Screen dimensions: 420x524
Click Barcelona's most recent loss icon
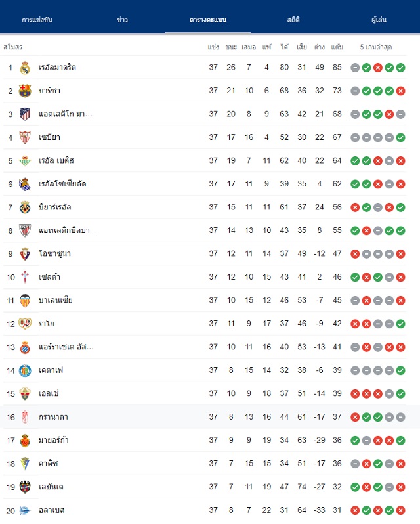click(x=400, y=91)
